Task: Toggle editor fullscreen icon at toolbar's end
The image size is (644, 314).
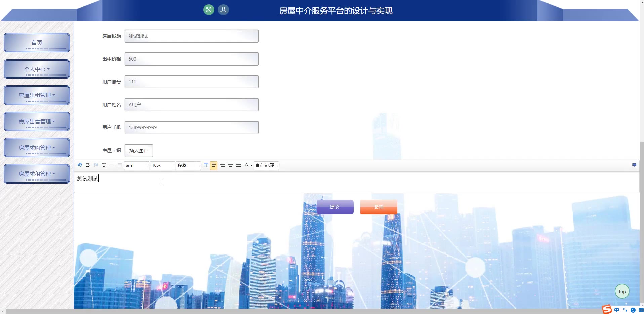Action: coord(635,165)
